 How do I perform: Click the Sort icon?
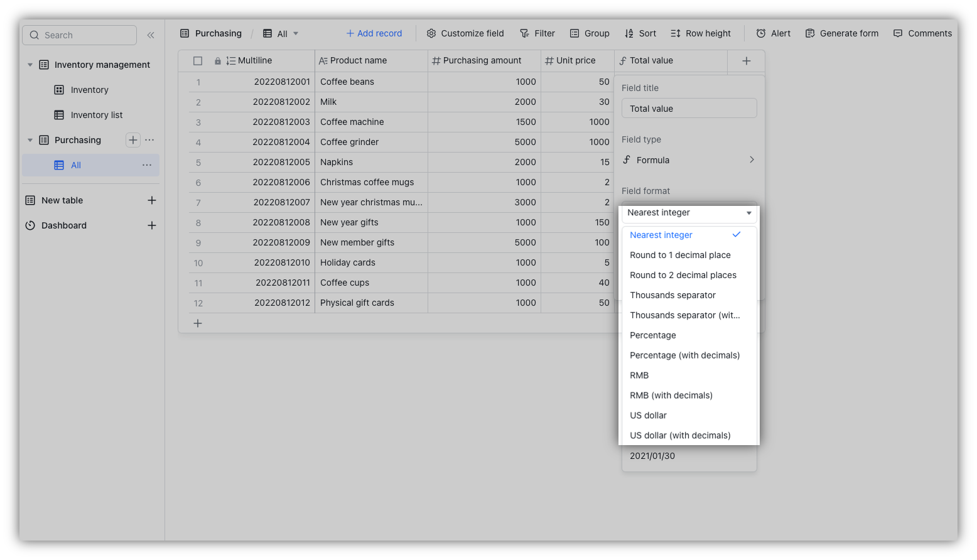click(x=630, y=33)
